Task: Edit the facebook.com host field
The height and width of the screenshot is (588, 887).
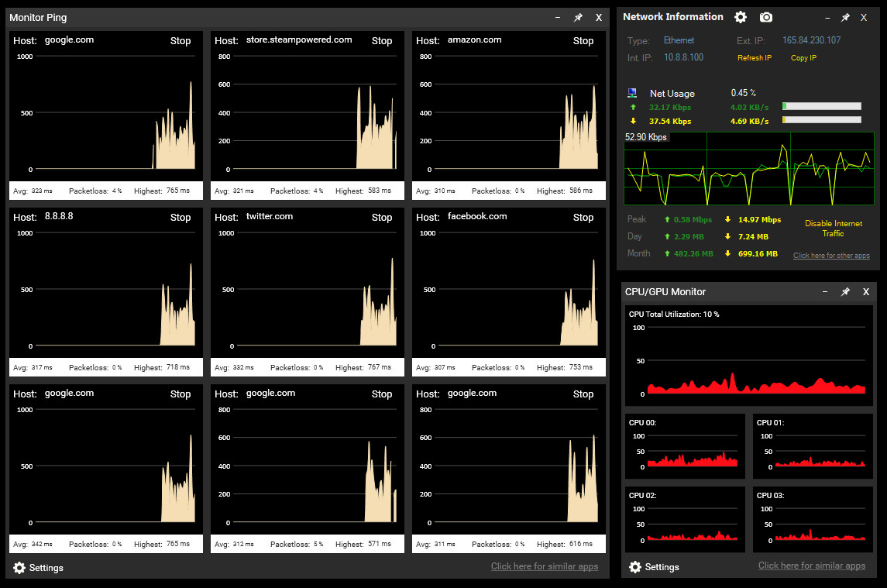Action: click(477, 216)
